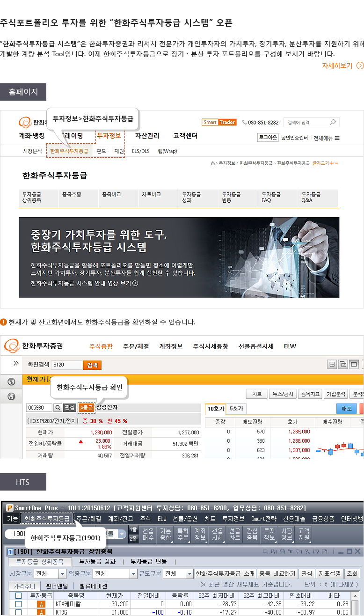Open the 자산관리 top menu
The image size is (364, 616).
click(x=147, y=136)
